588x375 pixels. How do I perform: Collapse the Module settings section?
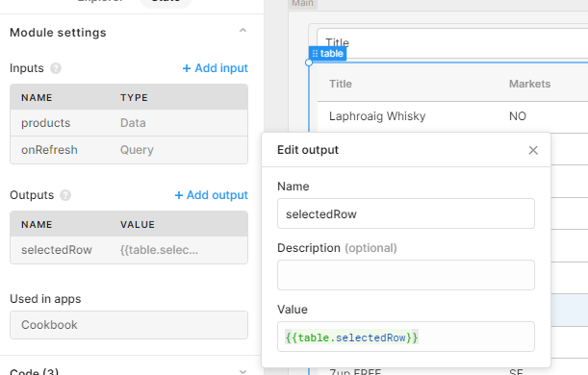pos(243,31)
